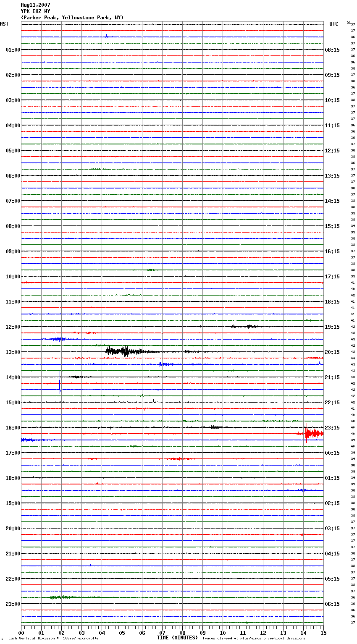
Task: Click the tall blue spike below the 14:00 trace
Action: pos(60,382)
